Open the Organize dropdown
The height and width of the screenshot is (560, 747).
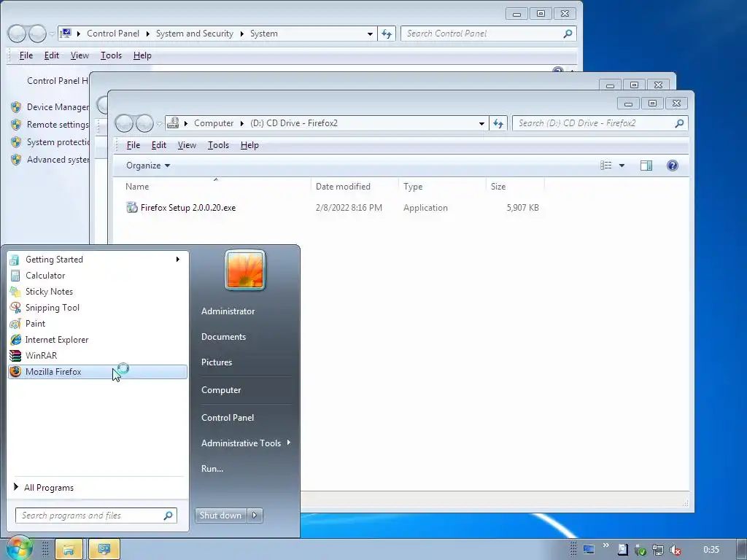coord(147,166)
